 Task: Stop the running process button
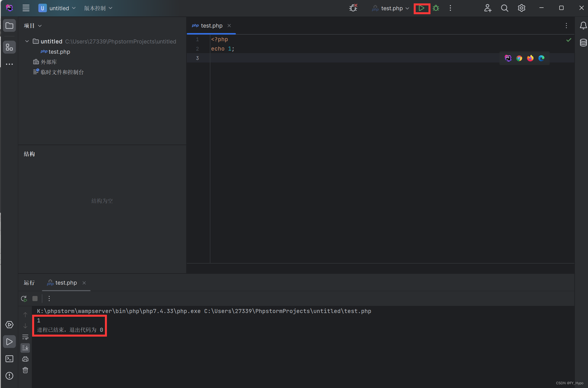tap(35, 299)
